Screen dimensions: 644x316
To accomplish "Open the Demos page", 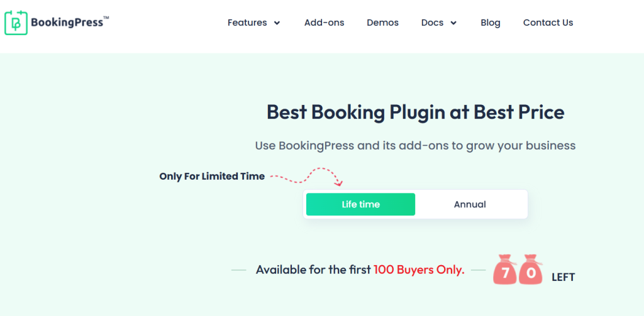I will pos(382,23).
